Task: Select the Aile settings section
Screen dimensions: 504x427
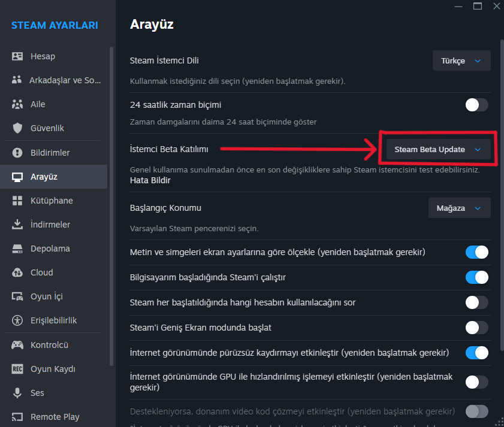Action: click(54, 104)
